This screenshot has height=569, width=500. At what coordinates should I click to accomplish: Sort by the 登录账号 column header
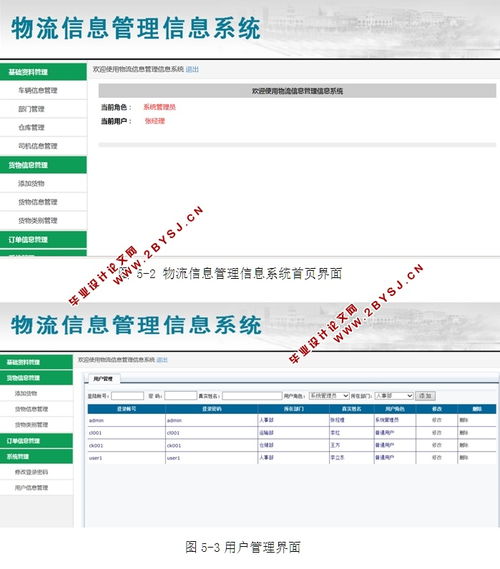[x=126, y=409]
